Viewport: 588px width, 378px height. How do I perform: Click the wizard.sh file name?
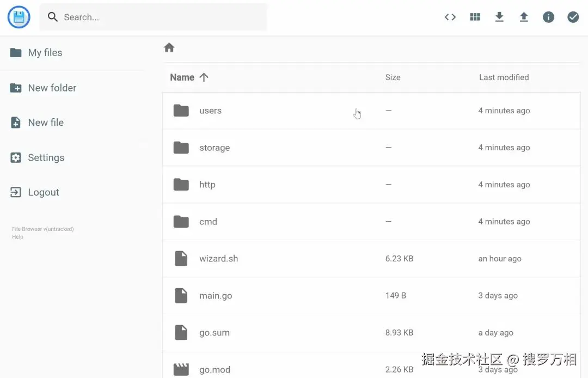[219, 258]
